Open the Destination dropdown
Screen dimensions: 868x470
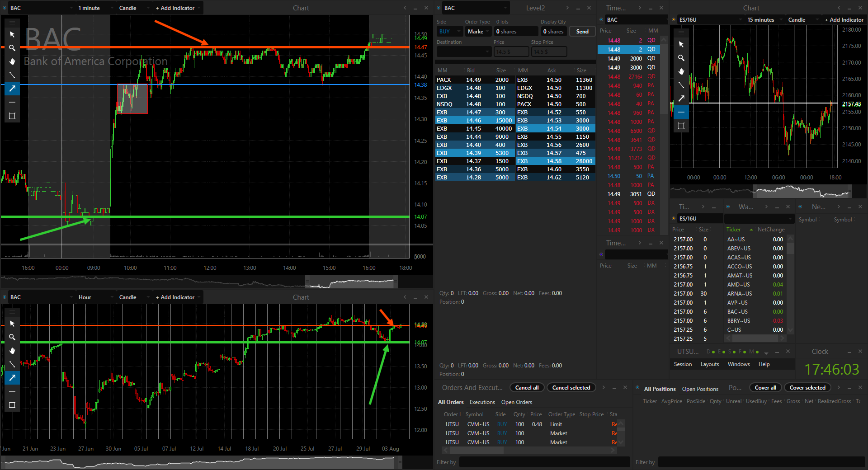(x=464, y=52)
